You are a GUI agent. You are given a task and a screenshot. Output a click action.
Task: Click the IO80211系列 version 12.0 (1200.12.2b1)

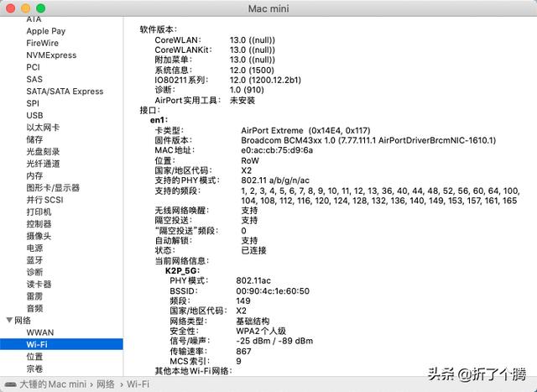point(265,80)
